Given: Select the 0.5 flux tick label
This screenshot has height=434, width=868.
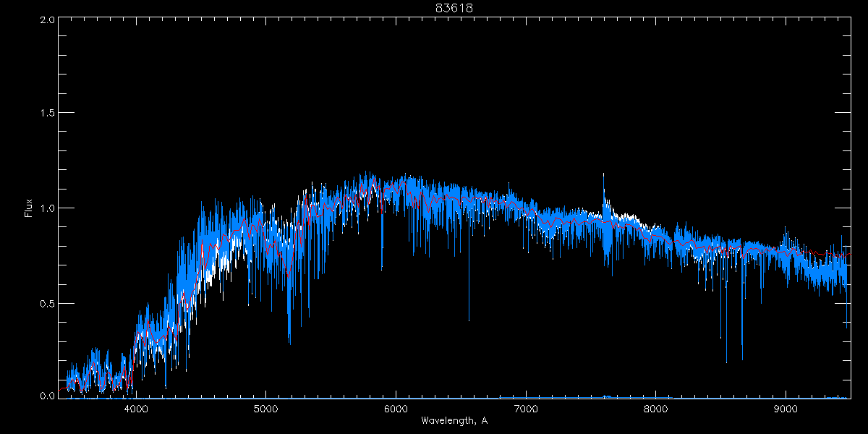Looking at the screenshot, I should 48,303.
